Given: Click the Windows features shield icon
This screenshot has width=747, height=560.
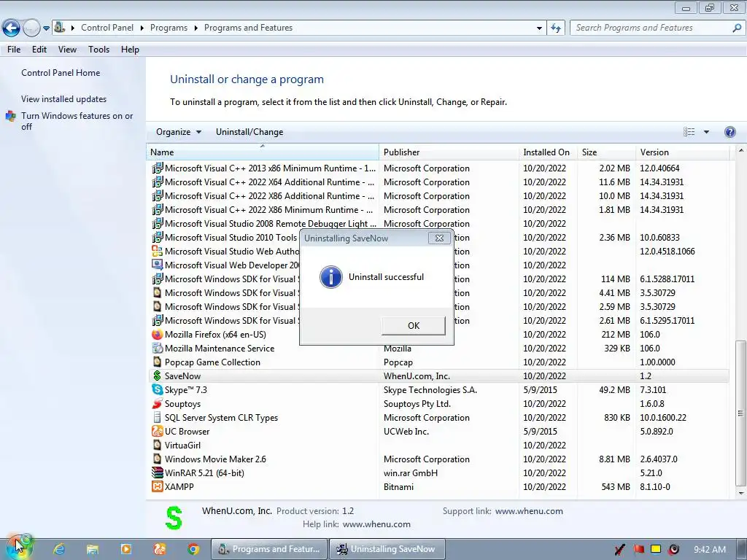Looking at the screenshot, I should pyautogui.click(x=10, y=116).
